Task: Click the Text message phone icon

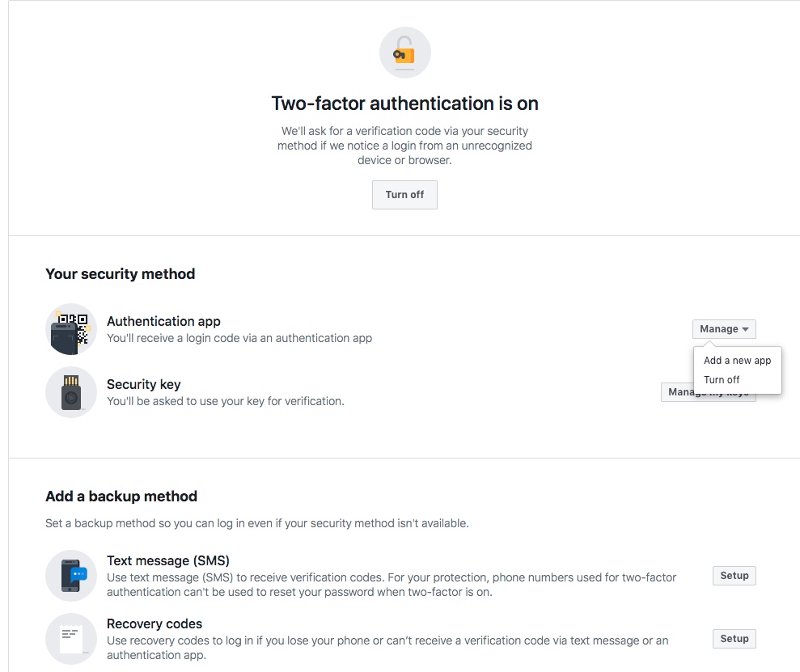Action: (71, 576)
